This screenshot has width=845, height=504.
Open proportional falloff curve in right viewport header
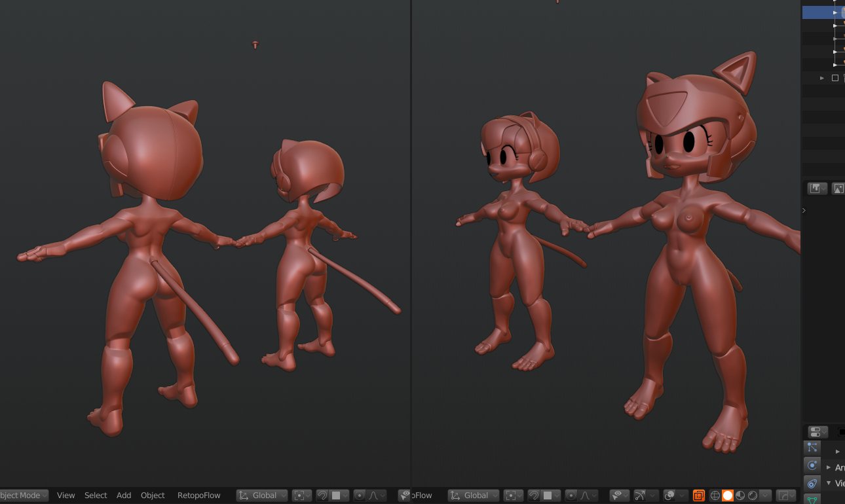(588, 495)
